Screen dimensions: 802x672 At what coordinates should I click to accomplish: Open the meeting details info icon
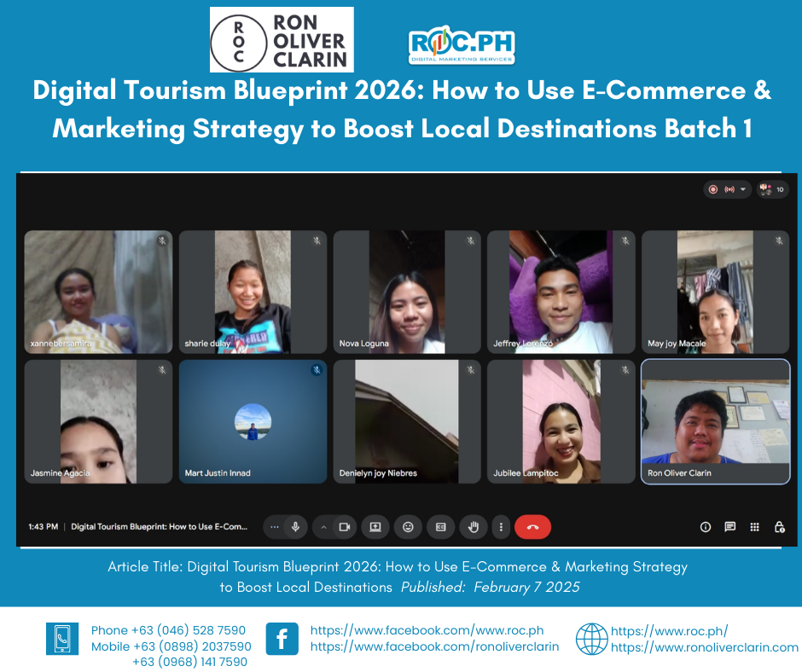706,527
